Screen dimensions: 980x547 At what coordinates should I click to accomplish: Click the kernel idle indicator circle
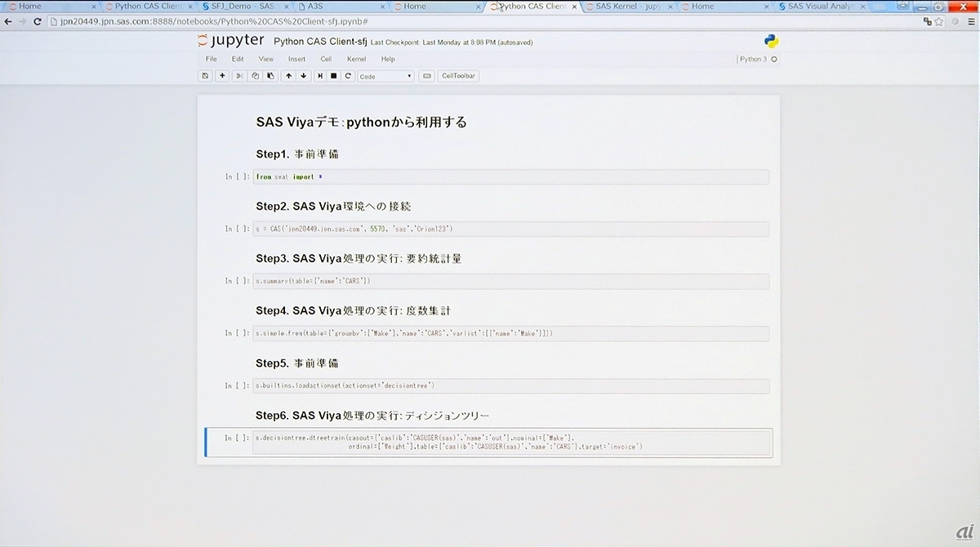pos(774,59)
